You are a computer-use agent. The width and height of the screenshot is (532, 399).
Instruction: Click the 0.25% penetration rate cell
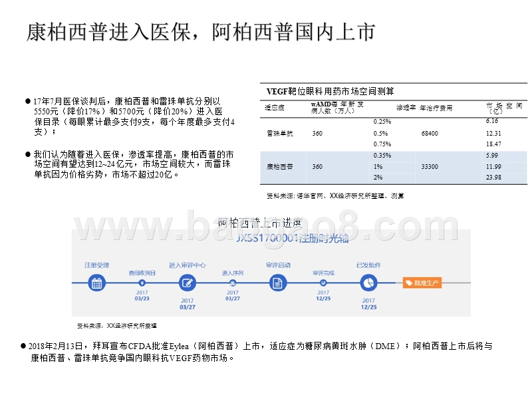(x=382, y=122)
